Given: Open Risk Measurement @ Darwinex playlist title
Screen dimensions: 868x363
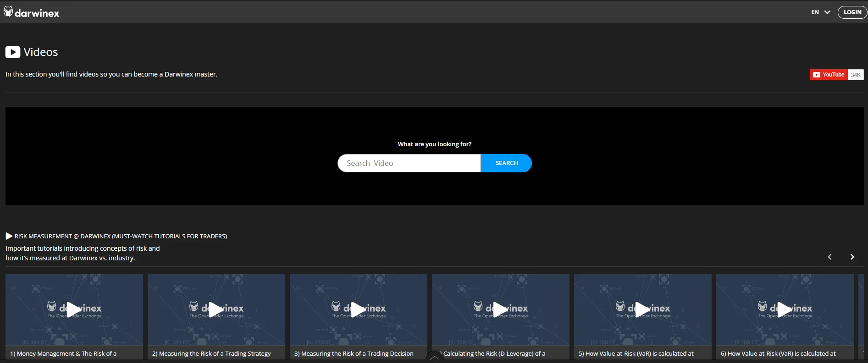Looking at the screenshot, I should (x=121, y=236).
